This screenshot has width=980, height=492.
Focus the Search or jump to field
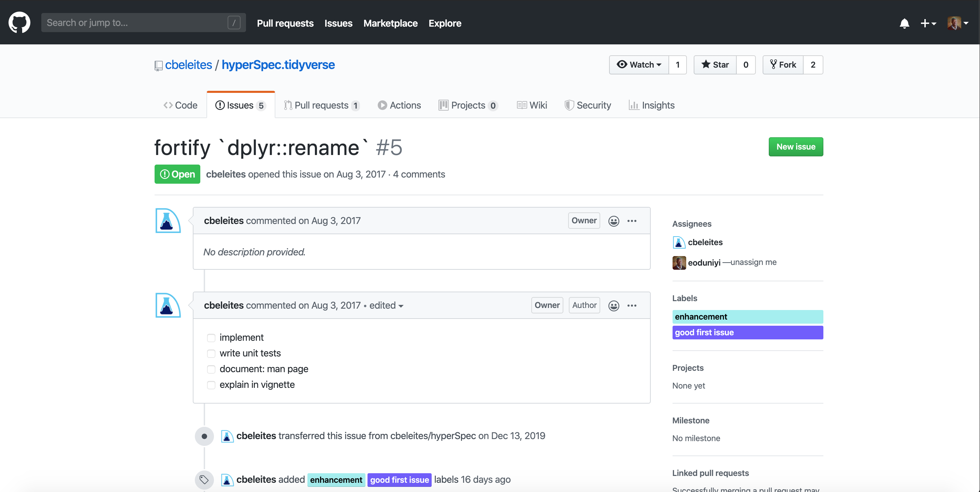click(143, 23)
